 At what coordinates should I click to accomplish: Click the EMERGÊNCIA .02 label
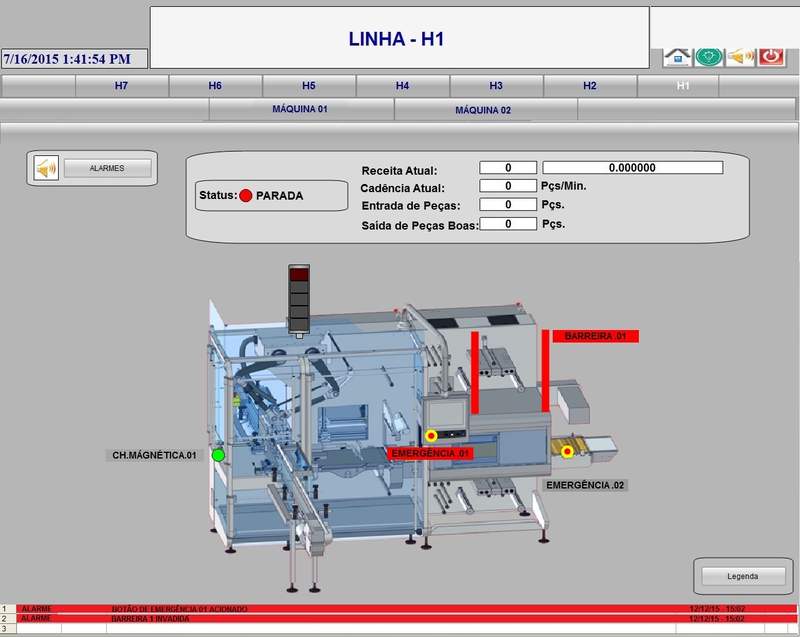coord(585,485)
